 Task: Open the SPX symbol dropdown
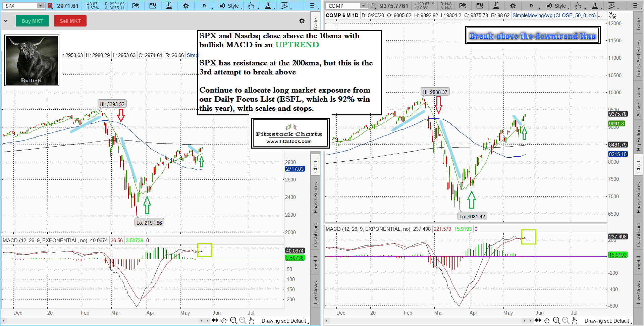(40, 6)
